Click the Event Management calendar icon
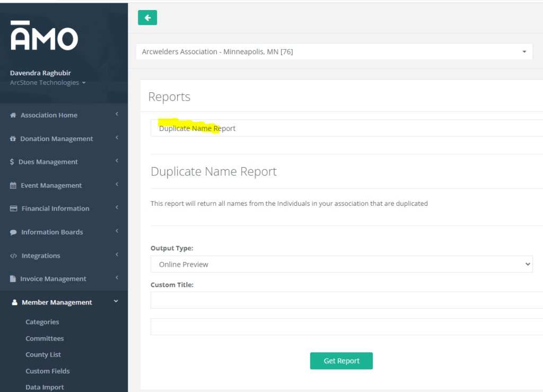This screenshot has height=392, width=543. coord(13,186)
